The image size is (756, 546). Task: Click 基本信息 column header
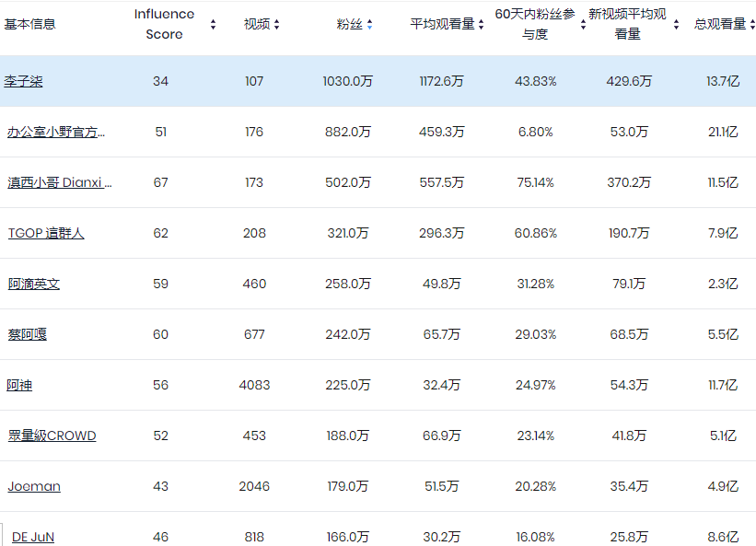[29, 24]
